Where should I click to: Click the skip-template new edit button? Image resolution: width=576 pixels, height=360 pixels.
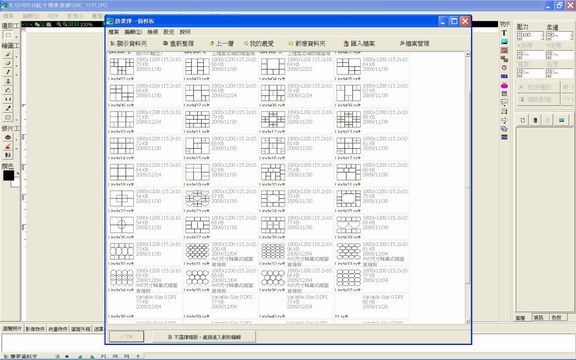[x=204, y=336]
